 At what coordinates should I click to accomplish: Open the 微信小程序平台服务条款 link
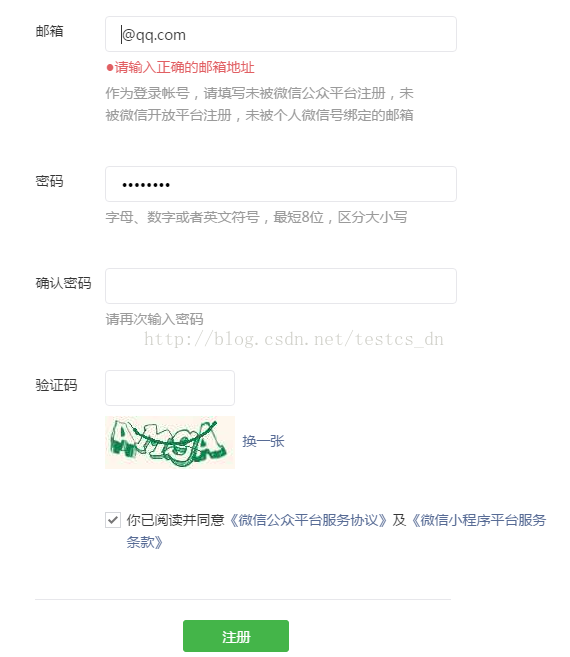pyautogui.click(x=479, y=520)
